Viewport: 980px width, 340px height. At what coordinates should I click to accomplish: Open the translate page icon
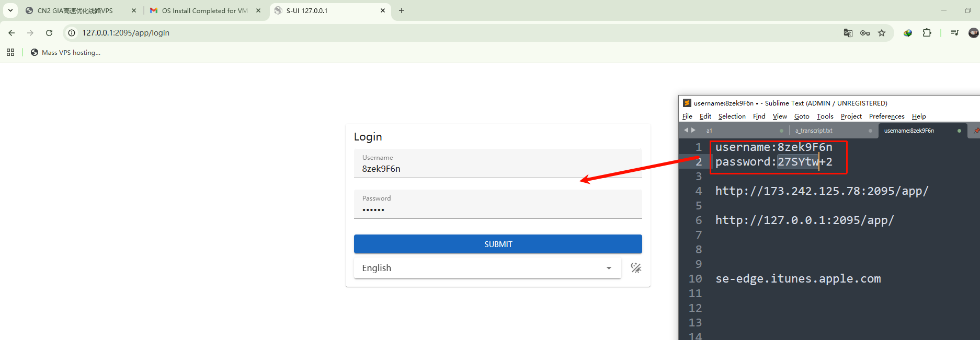[848, 33]
